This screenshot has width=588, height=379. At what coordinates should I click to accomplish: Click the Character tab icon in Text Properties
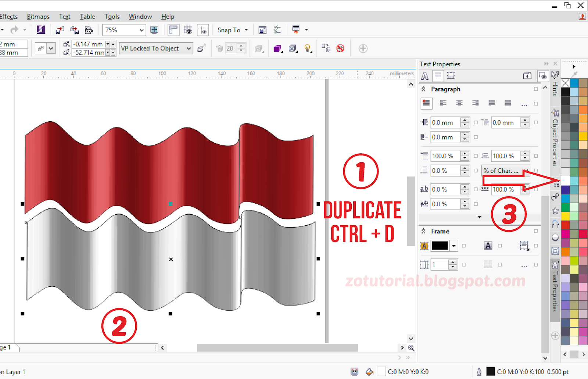pyautogui.click(x=425, y=76)
